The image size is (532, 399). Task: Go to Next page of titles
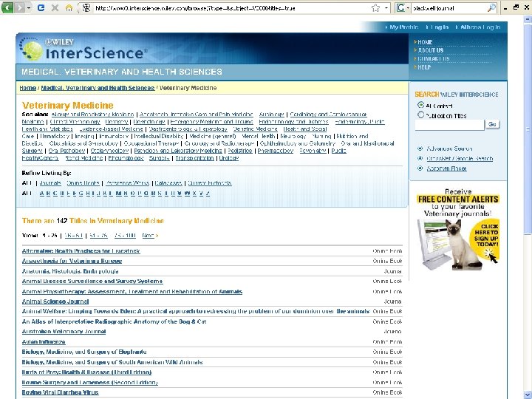150,235
